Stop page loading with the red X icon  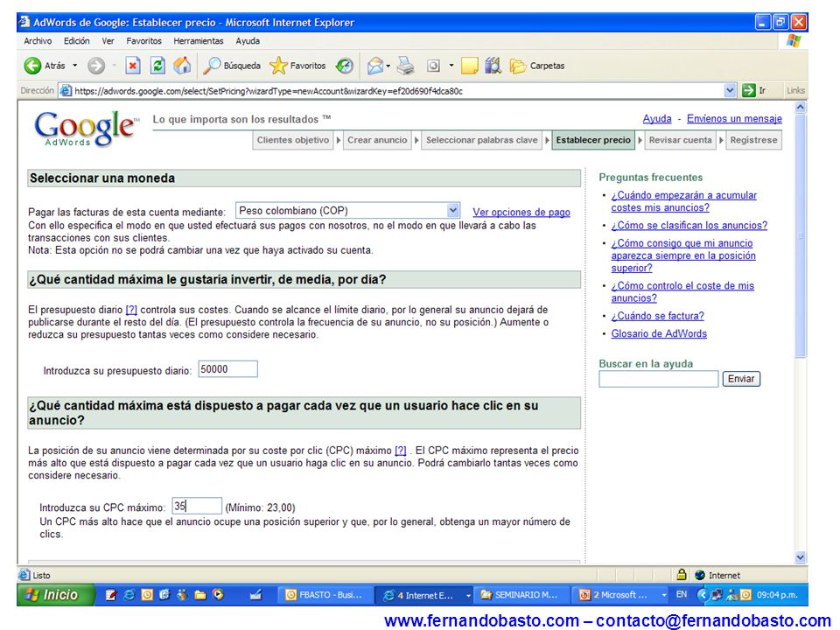click(x=132, y=66)
